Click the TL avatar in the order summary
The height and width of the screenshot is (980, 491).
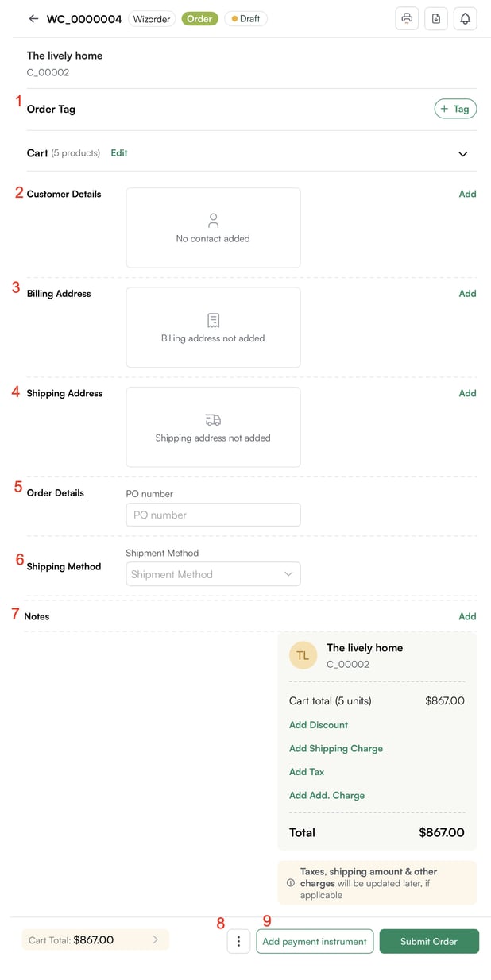(x=303, y=655)
